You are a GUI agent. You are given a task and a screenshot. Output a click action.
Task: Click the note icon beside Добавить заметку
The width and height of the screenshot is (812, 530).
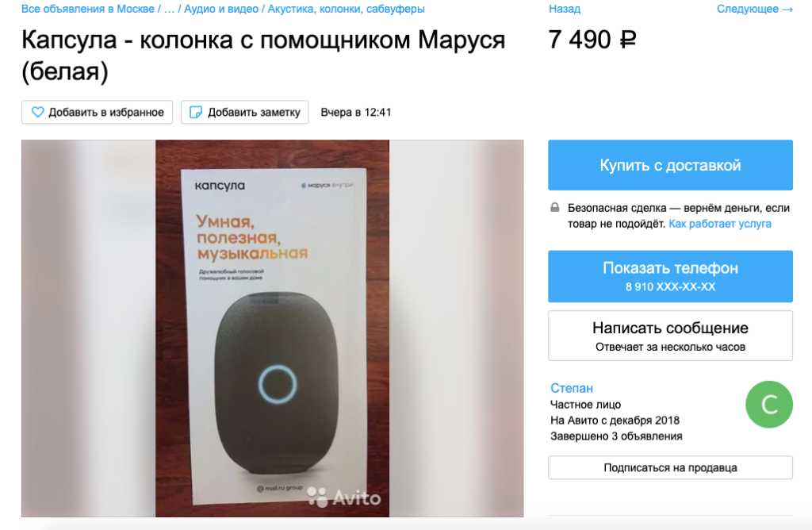click(x=196, y=112)
